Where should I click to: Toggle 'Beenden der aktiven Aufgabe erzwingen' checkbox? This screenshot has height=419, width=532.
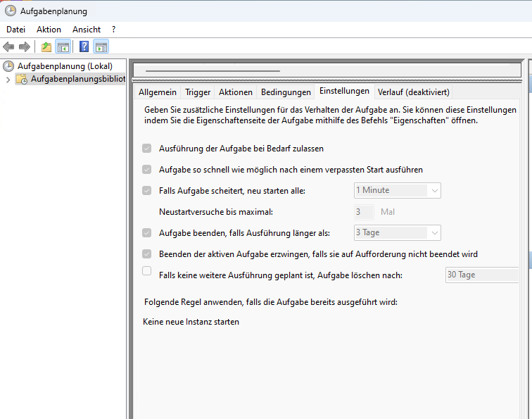[x=146, y=254]
